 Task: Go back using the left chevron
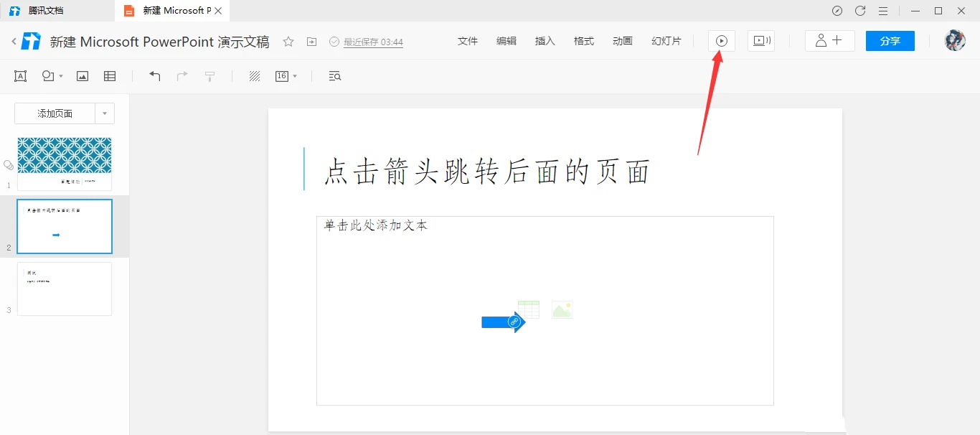(x=14, y=42)
